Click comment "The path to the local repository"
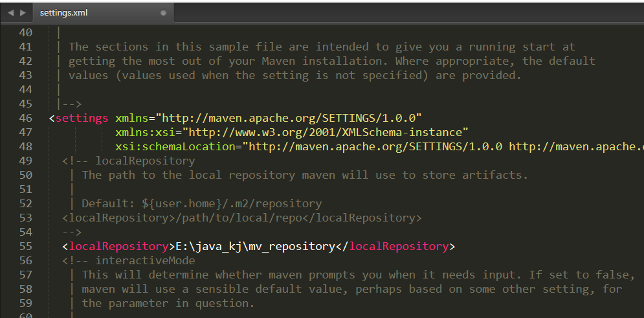 click(x=305, y=175)
